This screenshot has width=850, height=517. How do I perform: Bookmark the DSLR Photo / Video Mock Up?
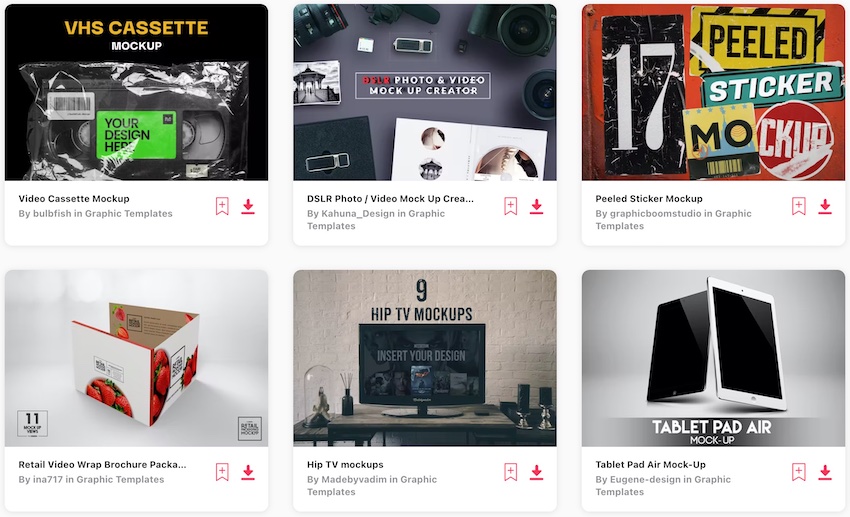[x=511, y=206]
